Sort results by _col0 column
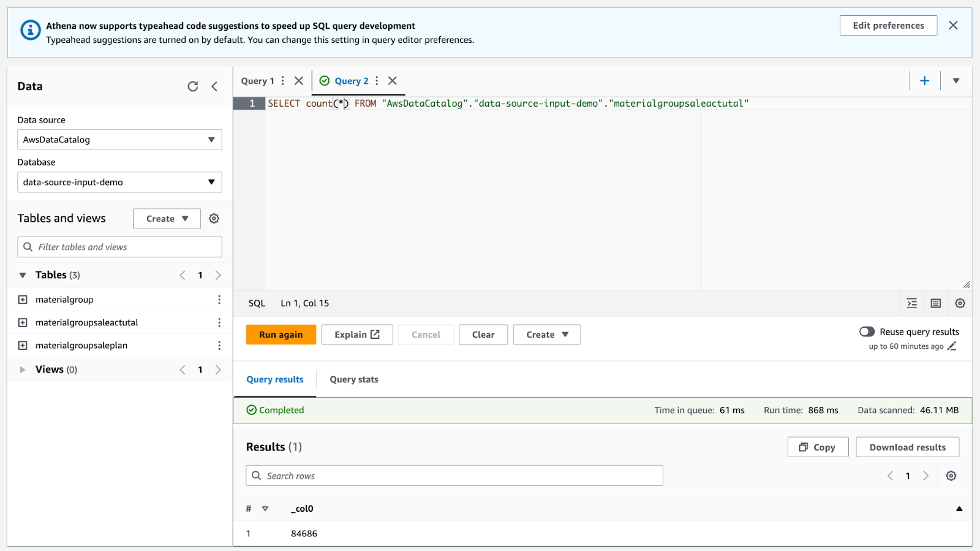980x551 pixels. point(302,509)
